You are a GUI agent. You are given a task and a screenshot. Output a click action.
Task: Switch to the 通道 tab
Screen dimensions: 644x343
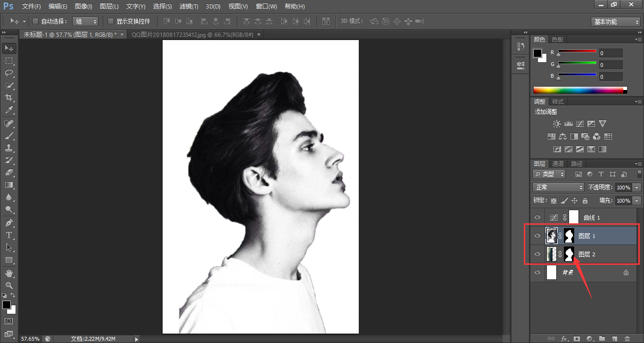(x=558, y=163)
